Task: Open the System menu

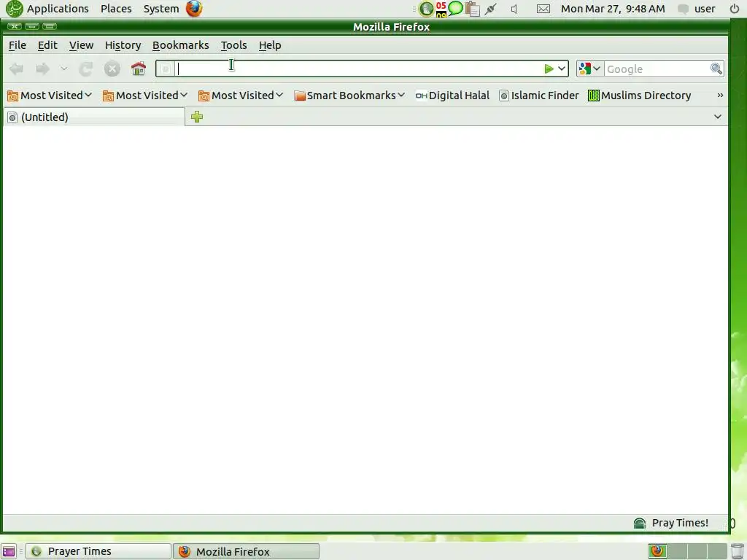Action: pyautogui.click(x=161, y=9)
